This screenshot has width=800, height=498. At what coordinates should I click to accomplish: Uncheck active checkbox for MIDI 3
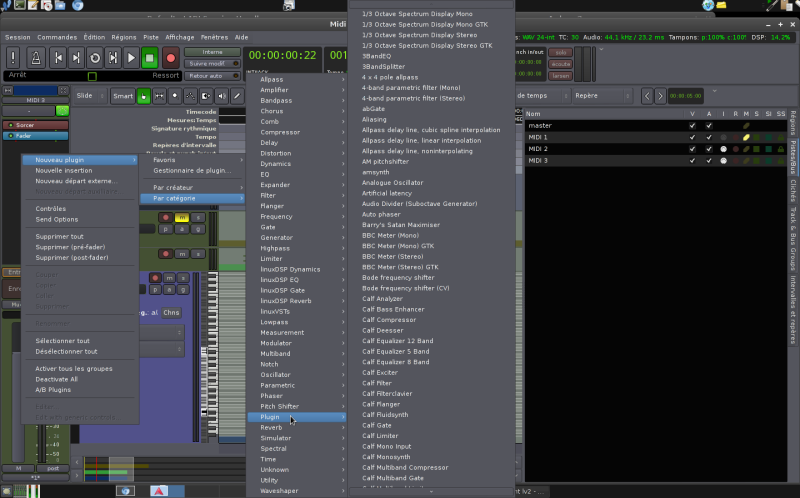709,161
